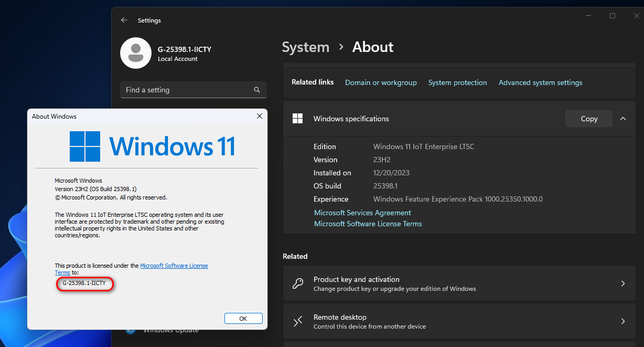Screen dimensions: 644x347
Task: Click the Version 23H2 (OS Build 25398.1) line in About Windows
Action: pos(96,189)
